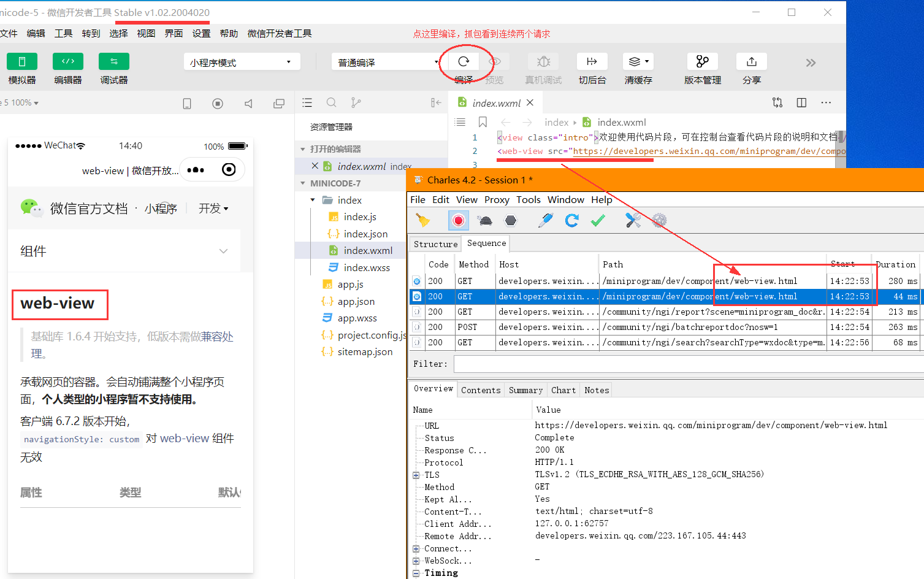Viewport: 924px width, 579px height.
Task: Switch to the Summary tab in Charles
Action: (525, 390)
